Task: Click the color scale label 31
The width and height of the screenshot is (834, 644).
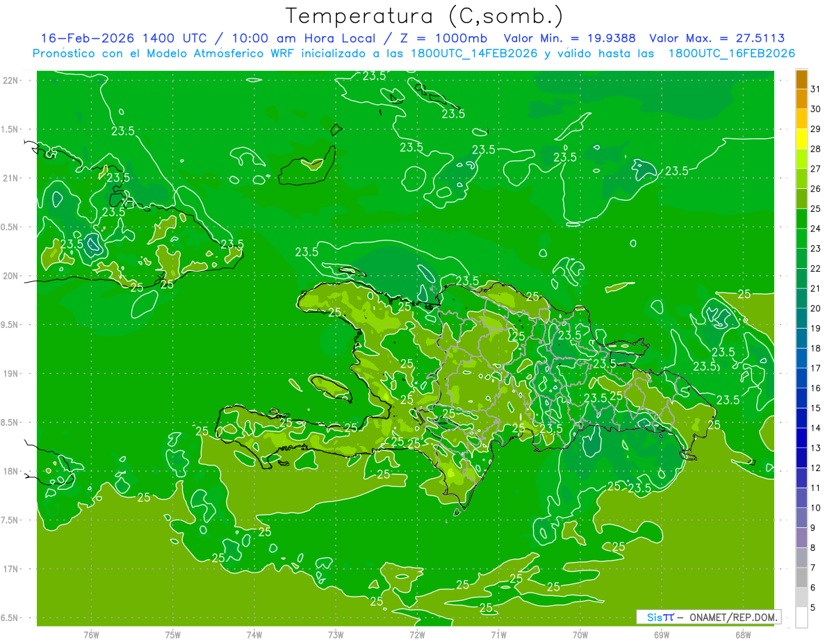Action: [815, 89]
